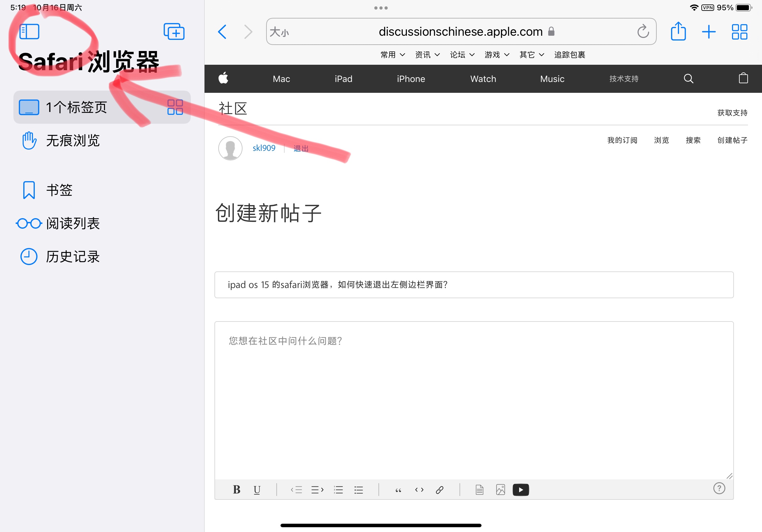Go to Watch in the Apple navigation
762x532 pixels.
point(483,78)
